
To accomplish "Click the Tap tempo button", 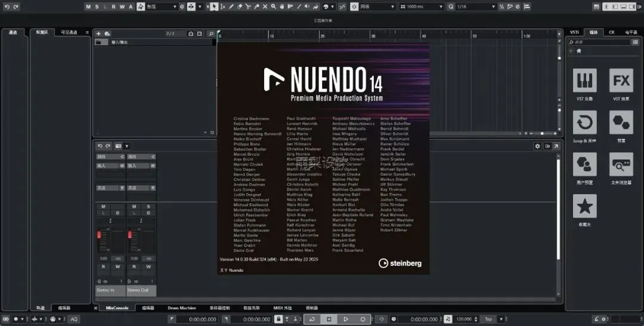I will pos(488,319).
